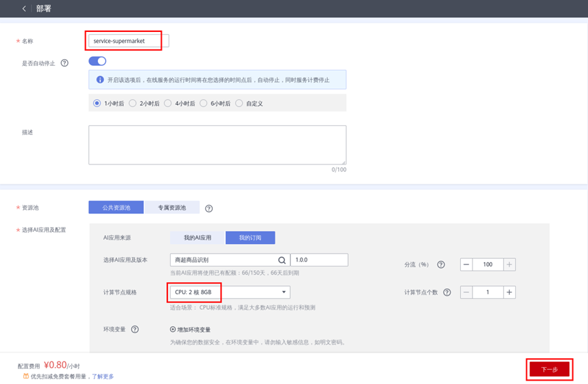Open help icon for 计算节点个数
The width and height of the screenshot is (588, 384).
(447, 292)
